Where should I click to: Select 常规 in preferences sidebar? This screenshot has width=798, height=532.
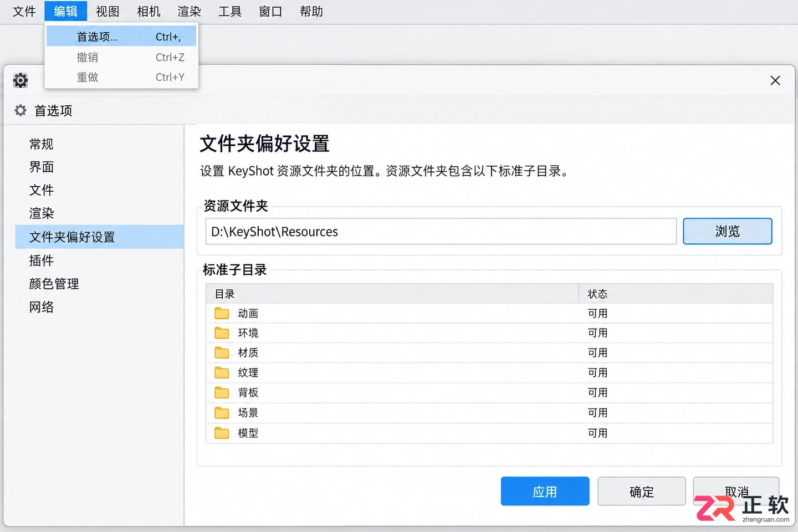(x=42, y=144)
